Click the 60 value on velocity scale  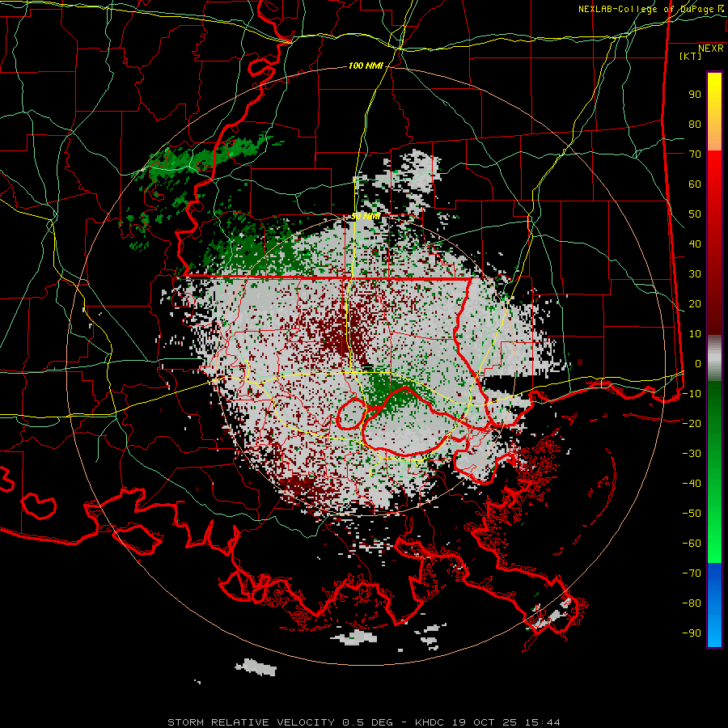pyautogui.click(x=695, y=184)
